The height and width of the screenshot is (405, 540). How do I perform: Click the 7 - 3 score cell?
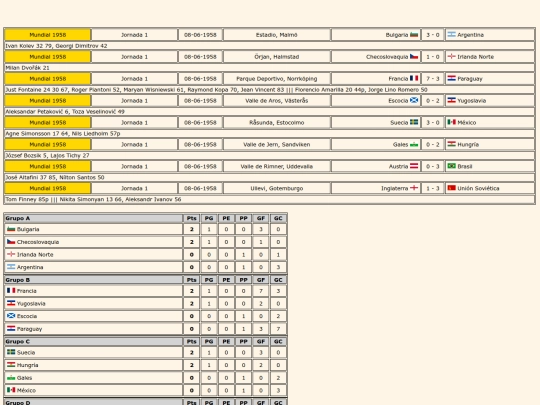[x=433, y=79]
